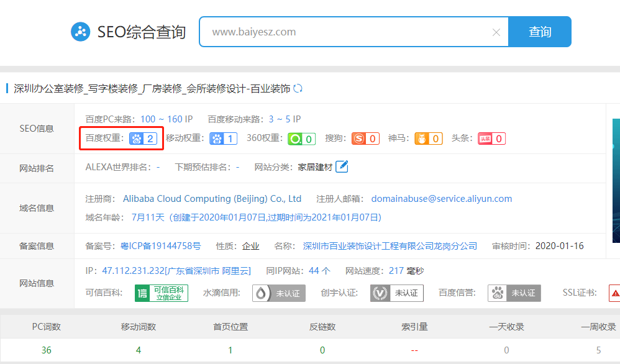Screen dimensions: 620x364
Task: Click the SEO综合查询 logo icon
Action: click(80, 32)
